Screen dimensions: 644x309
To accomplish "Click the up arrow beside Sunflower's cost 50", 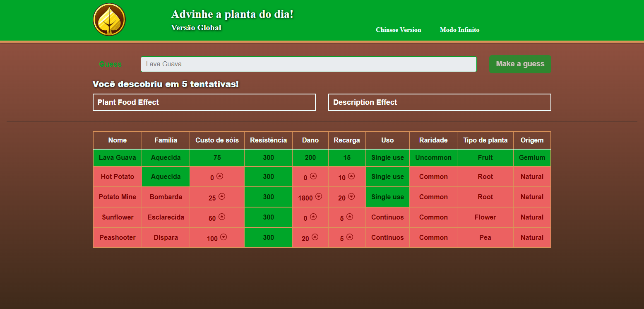I will 222,217.
